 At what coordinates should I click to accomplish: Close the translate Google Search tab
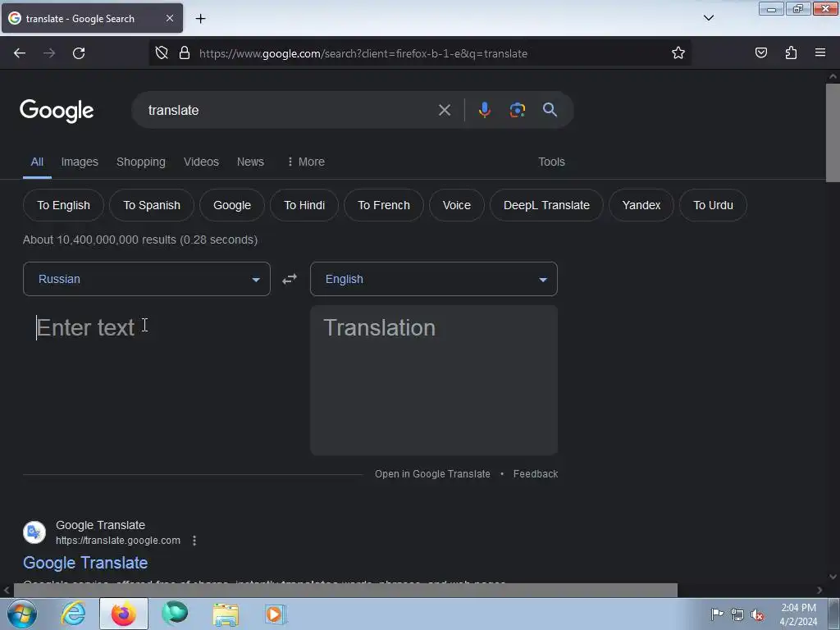tap(169, 18)
